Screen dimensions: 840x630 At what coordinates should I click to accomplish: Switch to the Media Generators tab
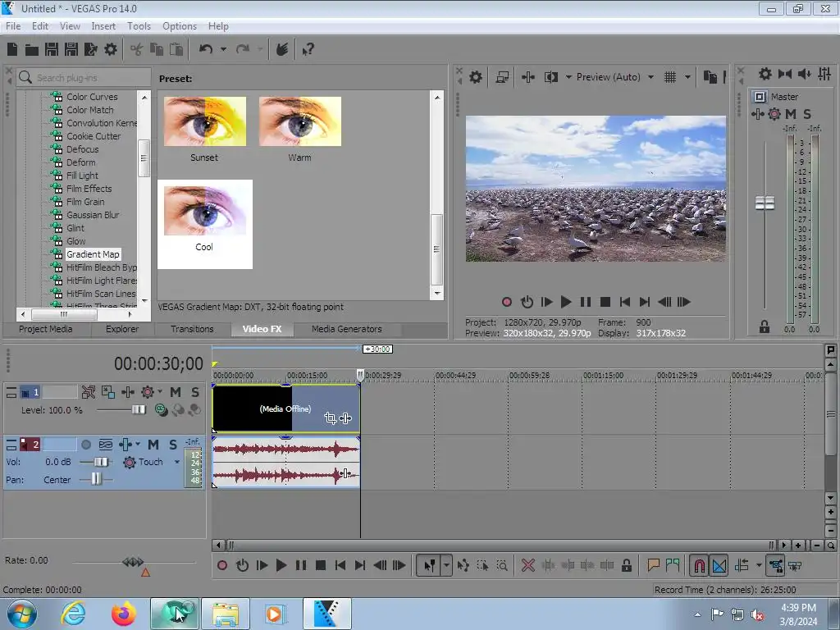[x=347, y=329]
